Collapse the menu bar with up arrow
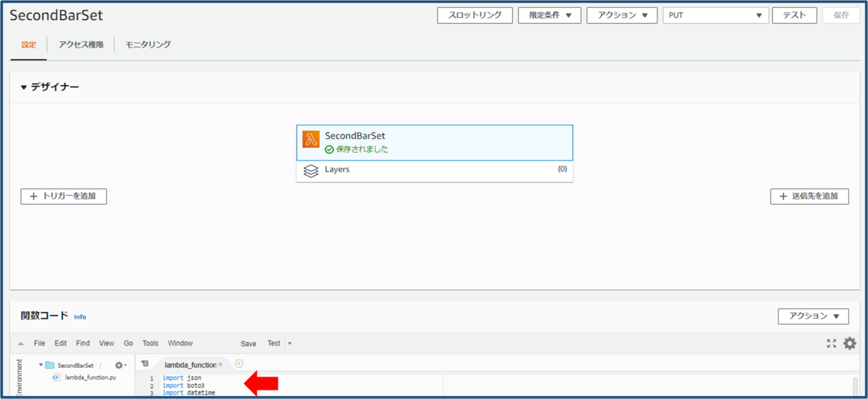Image resolution: width=868 pixels, height=399 pixels. point(20,344)
